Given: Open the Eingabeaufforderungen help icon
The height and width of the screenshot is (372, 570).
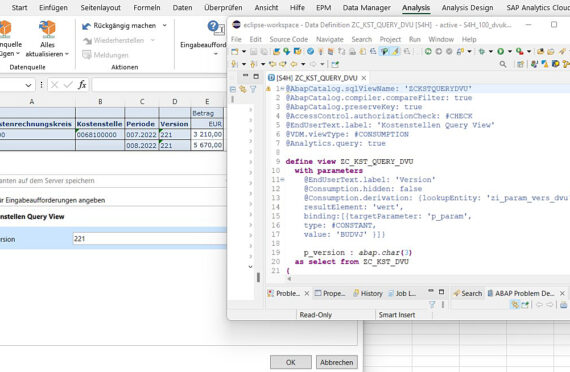Looking at the screenshot, I should pos(216,27).
